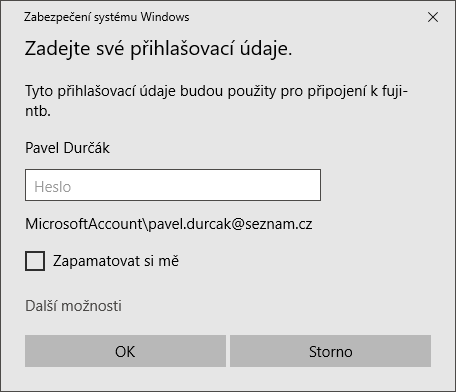Close the Zabezpečení systému Windows dialog
The width and height of the screenshot is (456, 392).
433,17
